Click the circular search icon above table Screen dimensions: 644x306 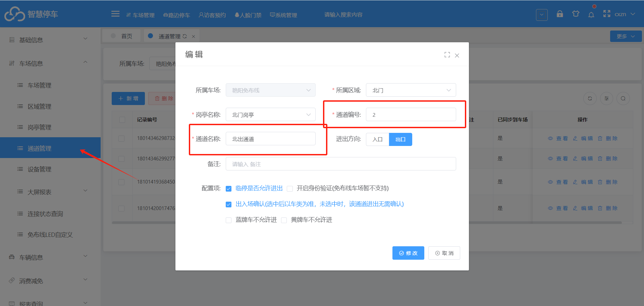pos(623,98)
